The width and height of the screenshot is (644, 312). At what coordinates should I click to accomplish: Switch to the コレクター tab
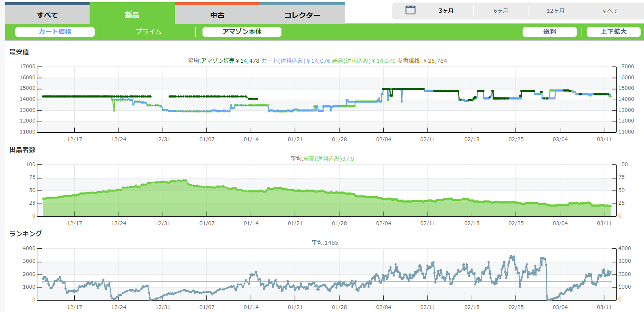302,15
